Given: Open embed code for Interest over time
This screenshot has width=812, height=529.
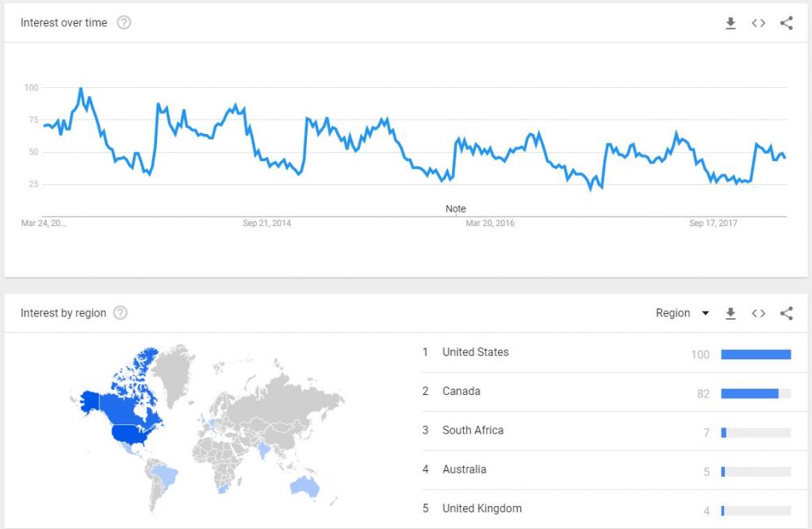Looking at the screenshot, I should click(x=759, y=23).
